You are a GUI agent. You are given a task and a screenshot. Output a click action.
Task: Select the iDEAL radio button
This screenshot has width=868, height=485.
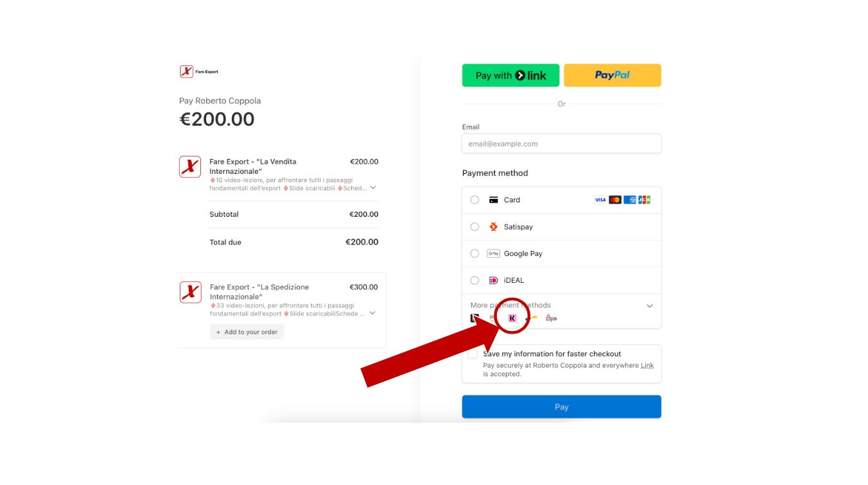click(x=474, y=280)
